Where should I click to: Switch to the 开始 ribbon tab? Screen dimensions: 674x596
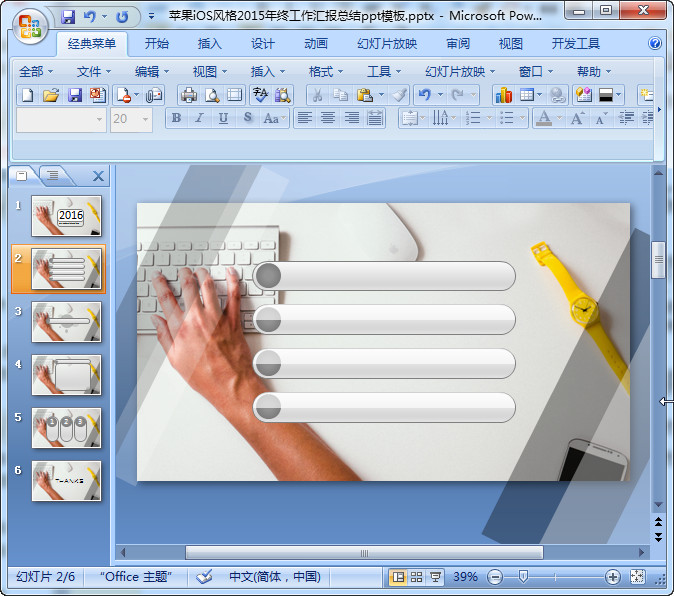156,43
